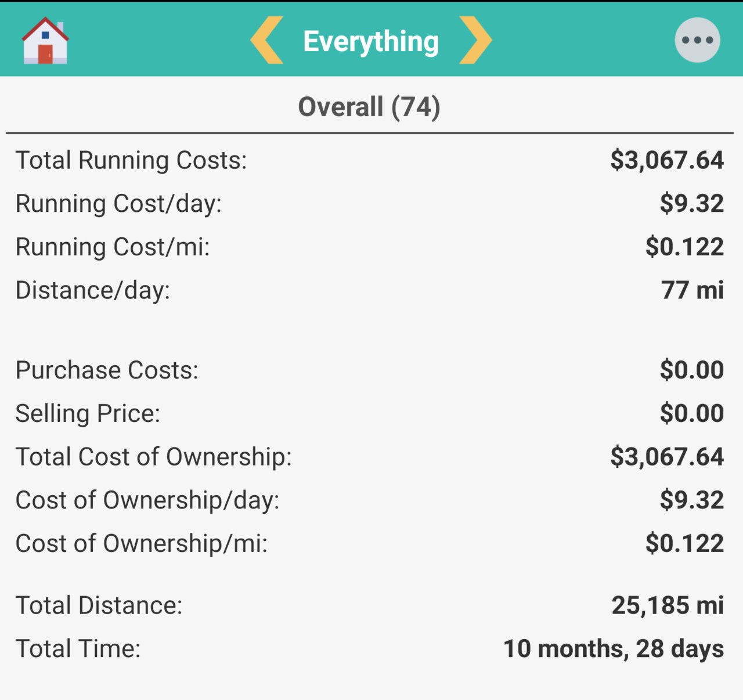Screen dimensions: 743x700
Task: Tap the 10 months, 28 days value
Action: (614, 649)
